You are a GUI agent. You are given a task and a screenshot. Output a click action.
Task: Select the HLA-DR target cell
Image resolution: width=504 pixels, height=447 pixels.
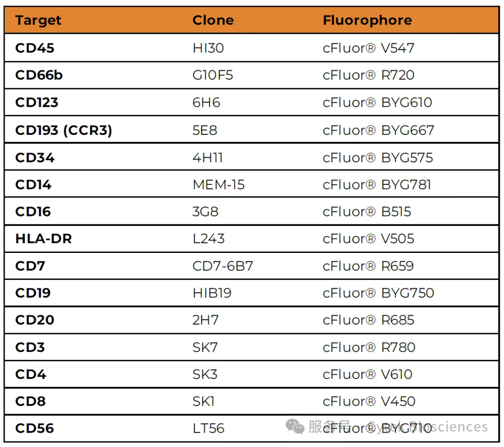43,239
